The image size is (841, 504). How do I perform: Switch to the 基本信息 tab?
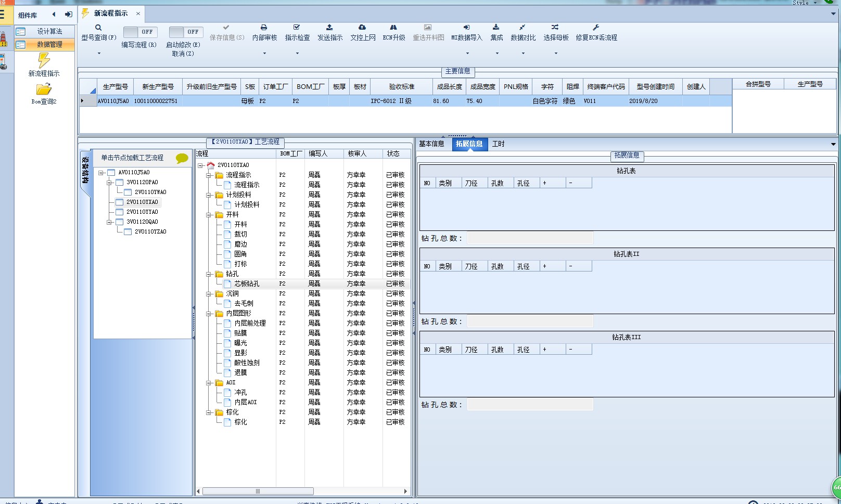[x=431, y=144]
